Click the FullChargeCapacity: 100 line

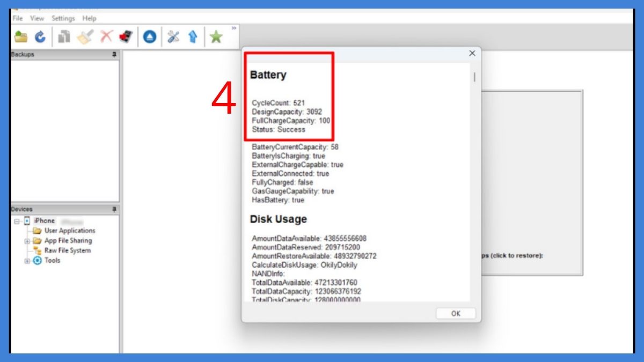(291, 121)
